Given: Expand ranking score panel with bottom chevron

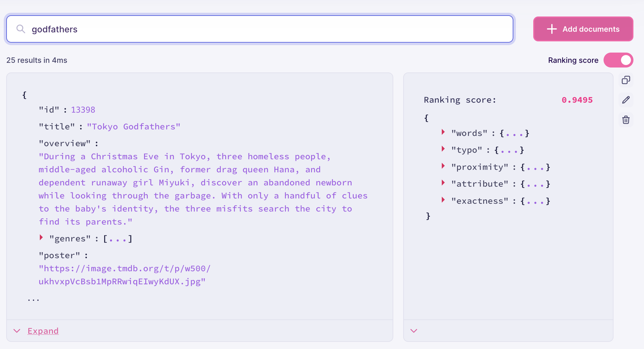Looking at the screenshot, I should [x=414, y=331].
